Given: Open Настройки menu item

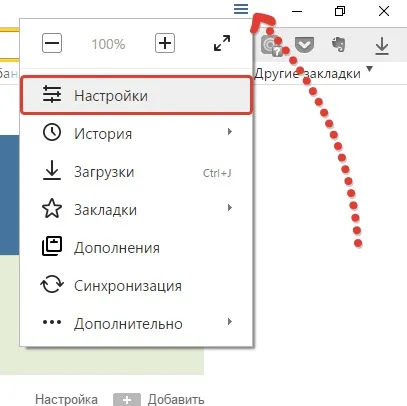Looking at the screenshot, I should pos(136,95).
